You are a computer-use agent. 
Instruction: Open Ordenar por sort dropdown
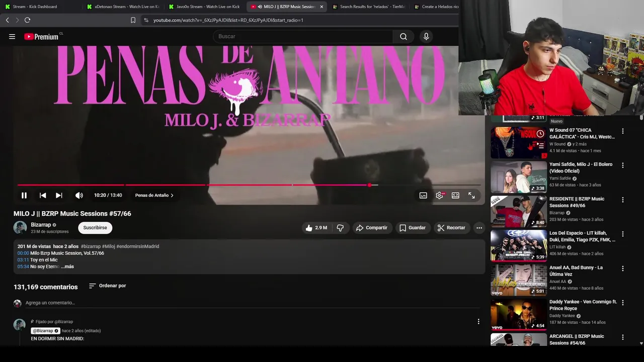coord(107,286)
